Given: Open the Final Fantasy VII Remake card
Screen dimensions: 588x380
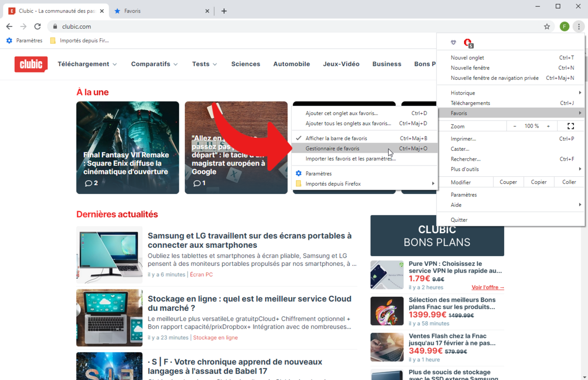Looking at the screenshot, I should (x=128, y=147).
